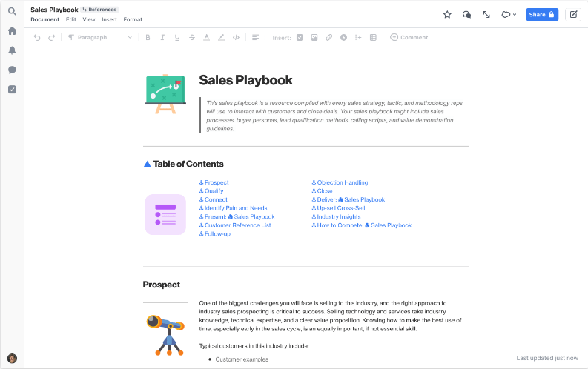Add a Comment from toolbar
588x369 pixels.
tap(409, 38)
